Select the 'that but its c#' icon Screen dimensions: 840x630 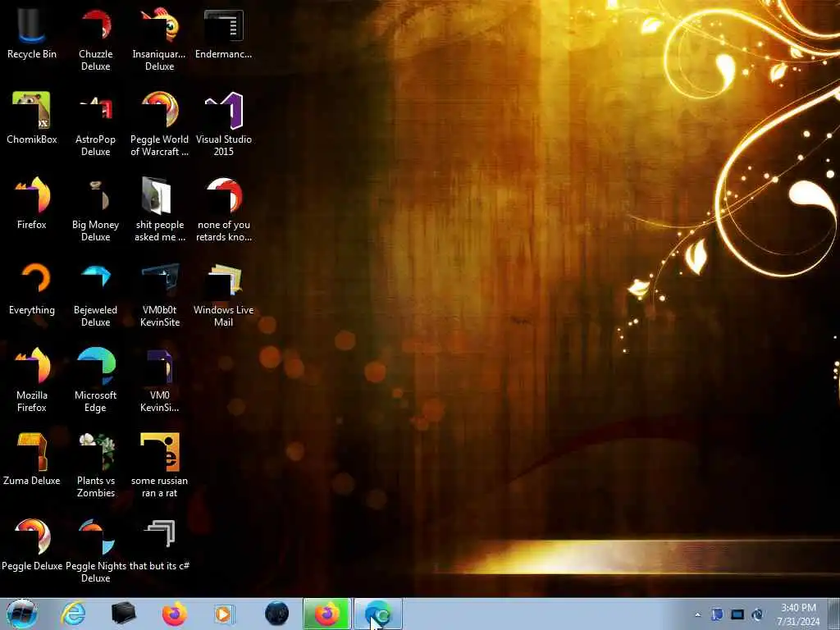pyautogui.click(x=159, y=545)
